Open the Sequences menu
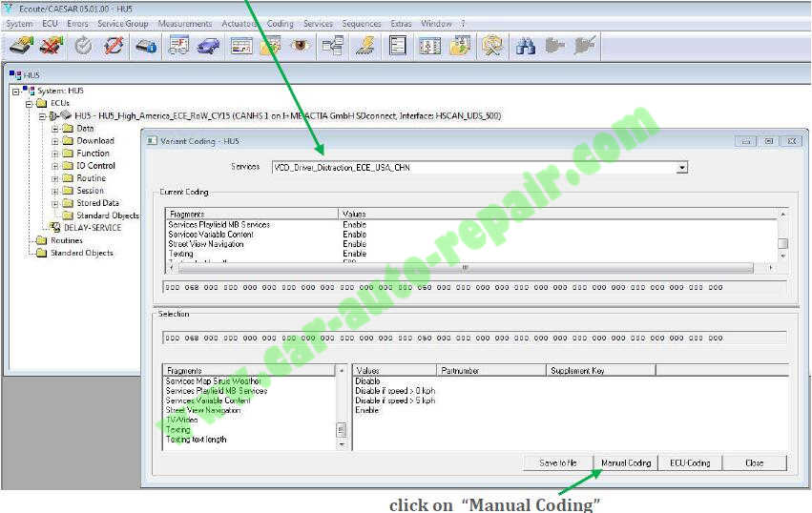This screenshot has width=812, height=513. point(362,24)
